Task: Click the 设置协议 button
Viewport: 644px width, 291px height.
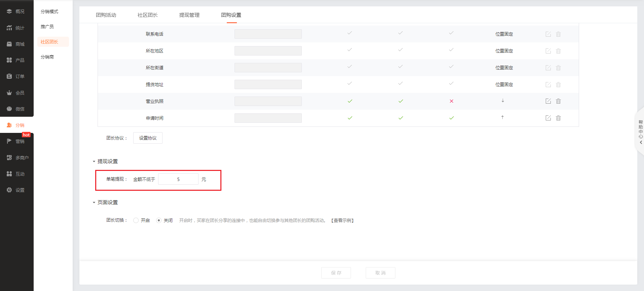Action: [148, 138]
